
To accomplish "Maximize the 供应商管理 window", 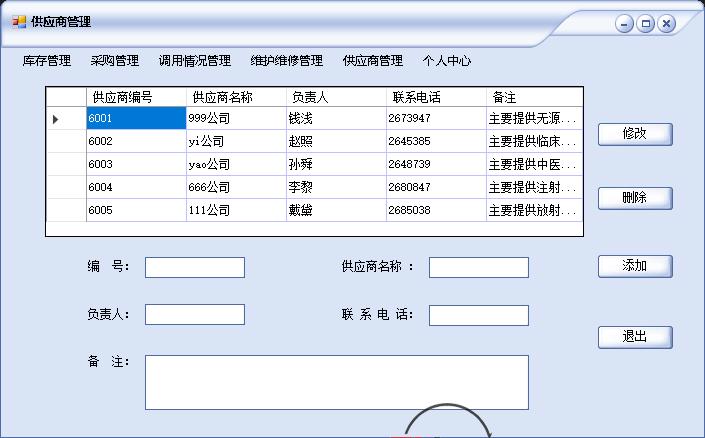I will (646, 23).
